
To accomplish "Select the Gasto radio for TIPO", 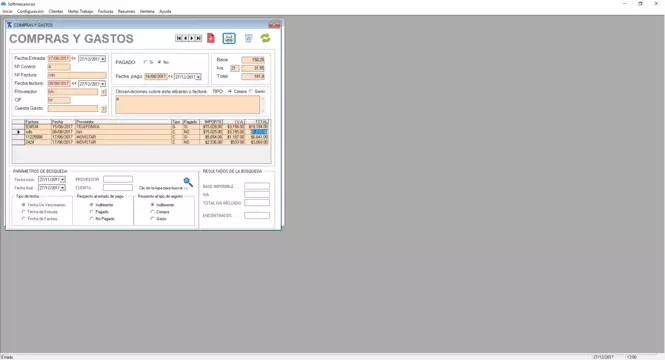I will [x=251, y=91].
